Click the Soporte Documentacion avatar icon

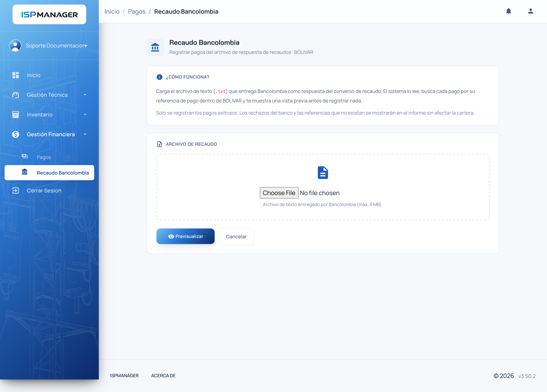click(15, 46)
